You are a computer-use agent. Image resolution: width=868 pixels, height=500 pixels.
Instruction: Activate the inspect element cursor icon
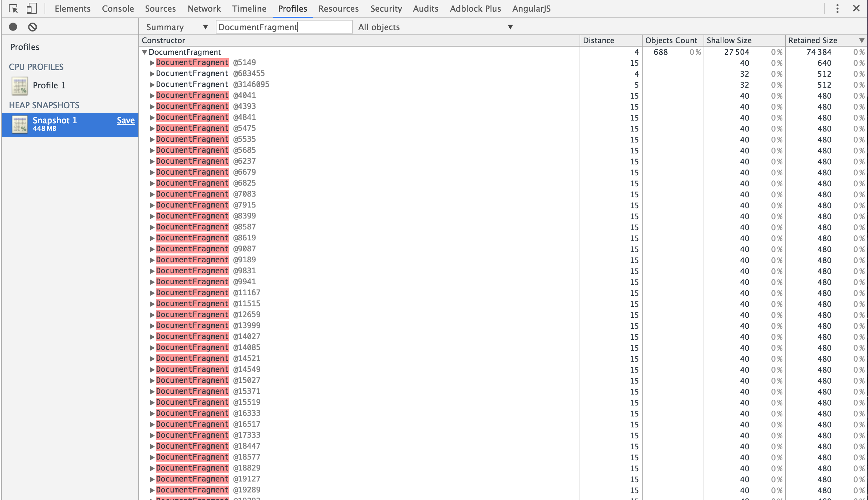13,9
